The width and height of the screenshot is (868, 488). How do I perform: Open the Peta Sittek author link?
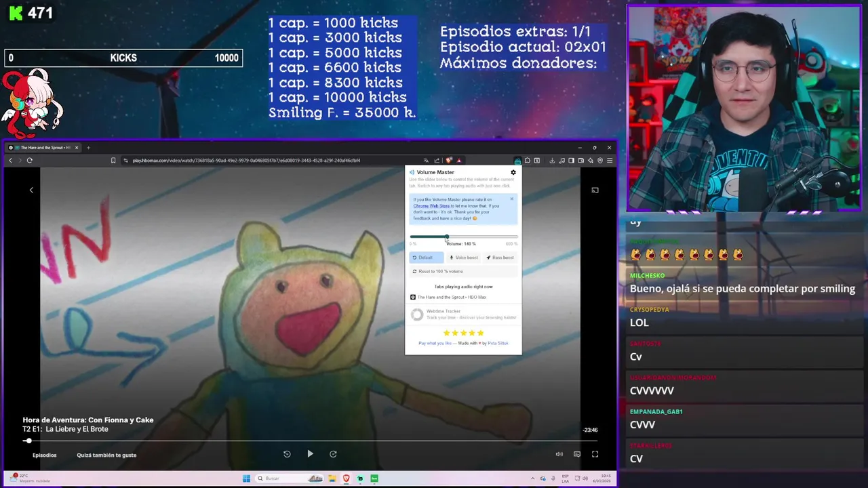point(498,343)
